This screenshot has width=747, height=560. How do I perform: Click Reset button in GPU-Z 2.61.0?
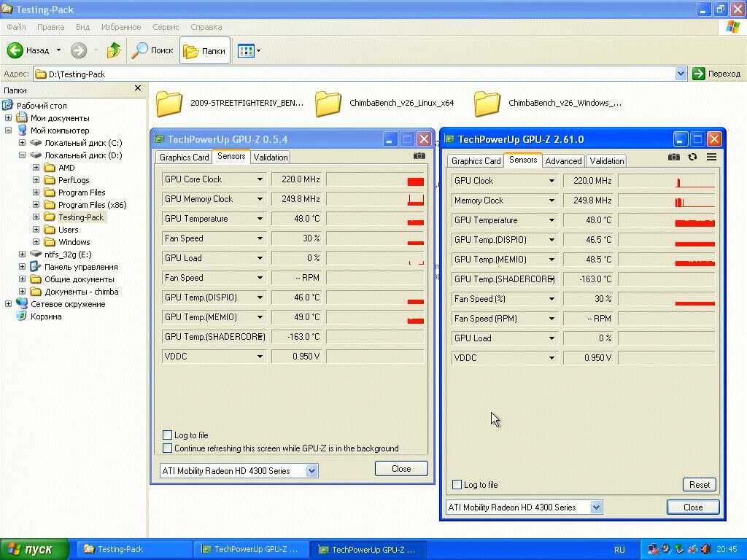(x=700, y=485)
